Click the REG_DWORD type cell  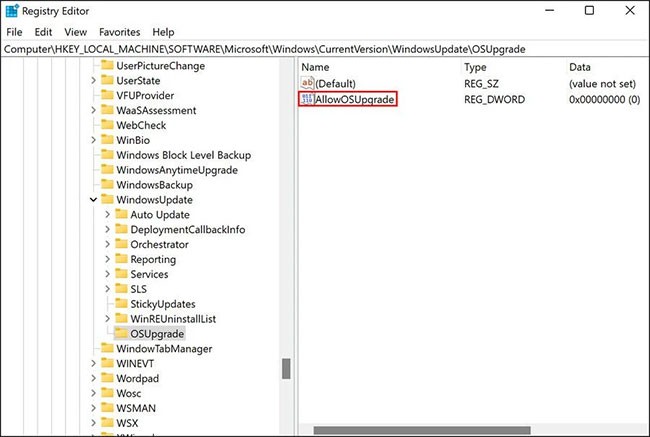click(495, 100)
